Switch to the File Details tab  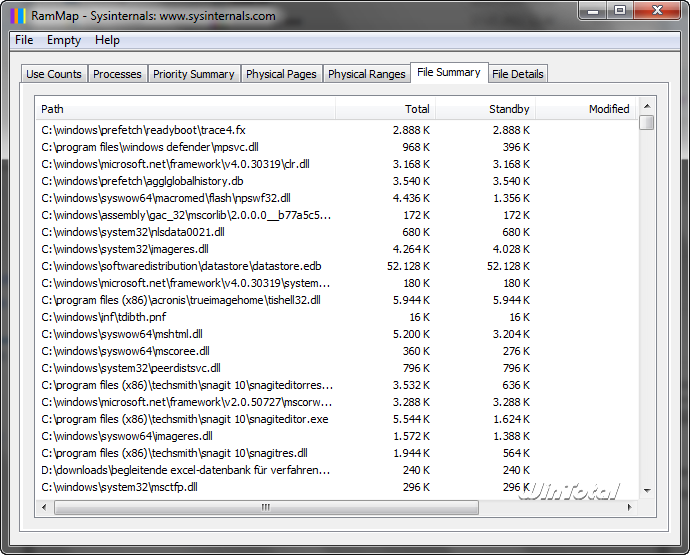(518, 74)
